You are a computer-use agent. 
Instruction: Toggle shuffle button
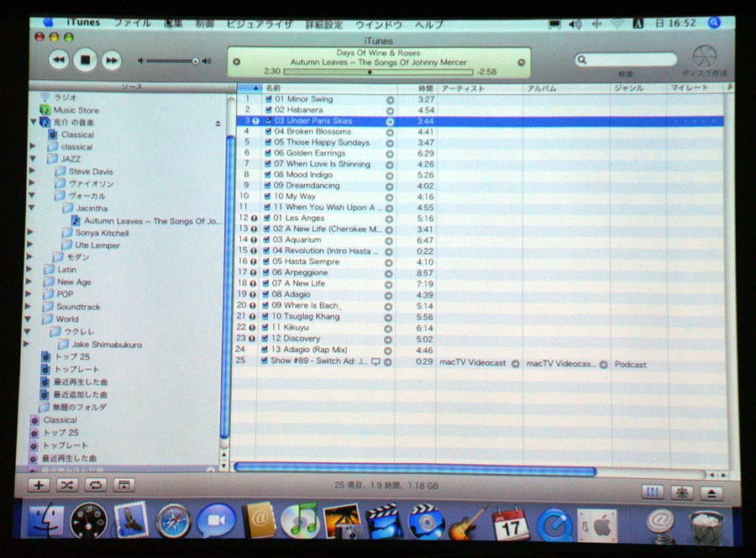(x=67, y=485)
